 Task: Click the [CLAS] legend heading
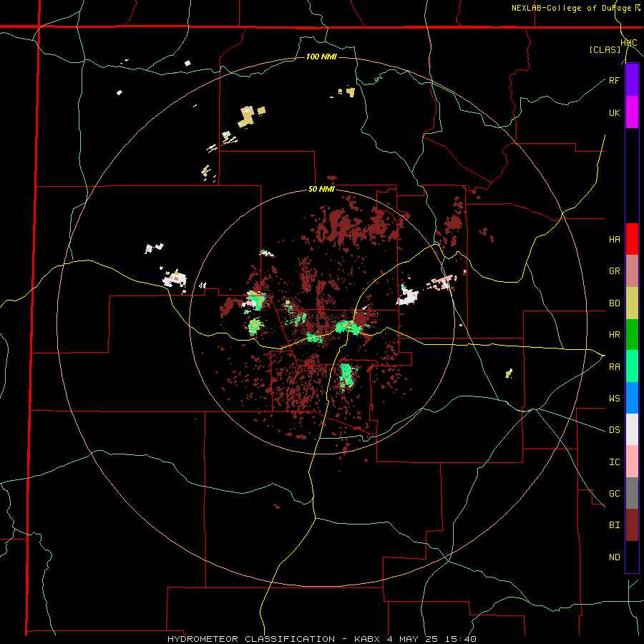[605, 50]
